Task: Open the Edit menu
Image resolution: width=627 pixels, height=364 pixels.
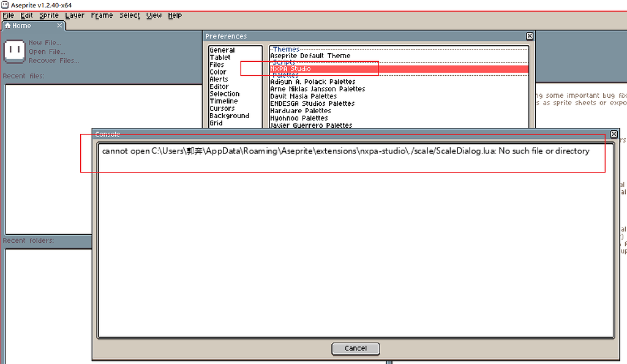Action: [x=26, y=15]
